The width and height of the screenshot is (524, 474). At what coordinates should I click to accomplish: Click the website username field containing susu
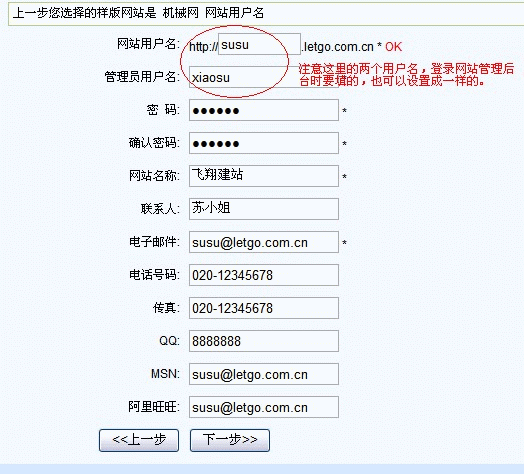[259, 44]
